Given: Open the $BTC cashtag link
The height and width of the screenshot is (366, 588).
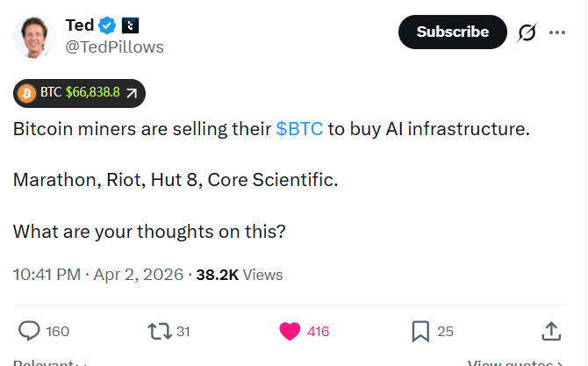Looking at the screenshot, I should click(299, 129).
